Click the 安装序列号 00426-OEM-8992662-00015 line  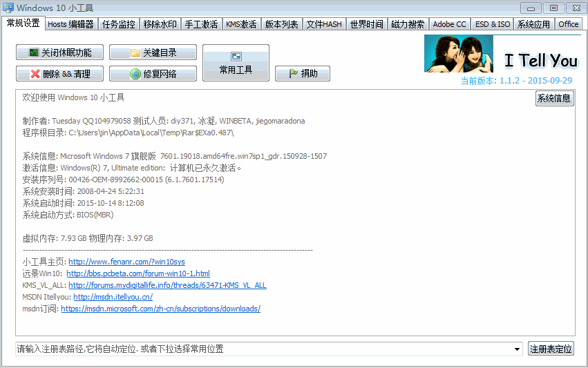coord(123,180)
